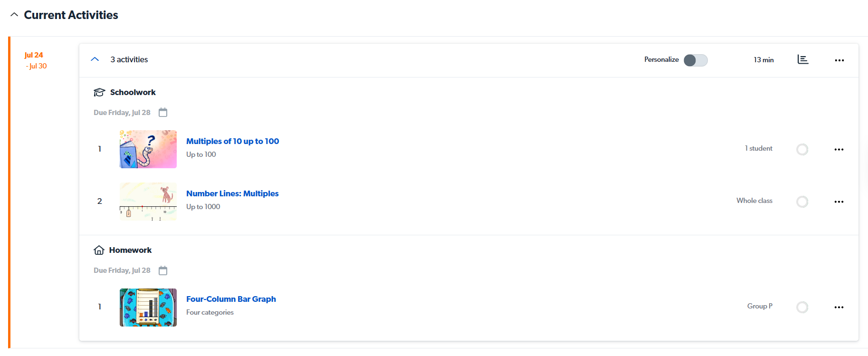Toggle the Personalize switch
The height and width of the screenshot is (356, 868).
tap(696, 60)
